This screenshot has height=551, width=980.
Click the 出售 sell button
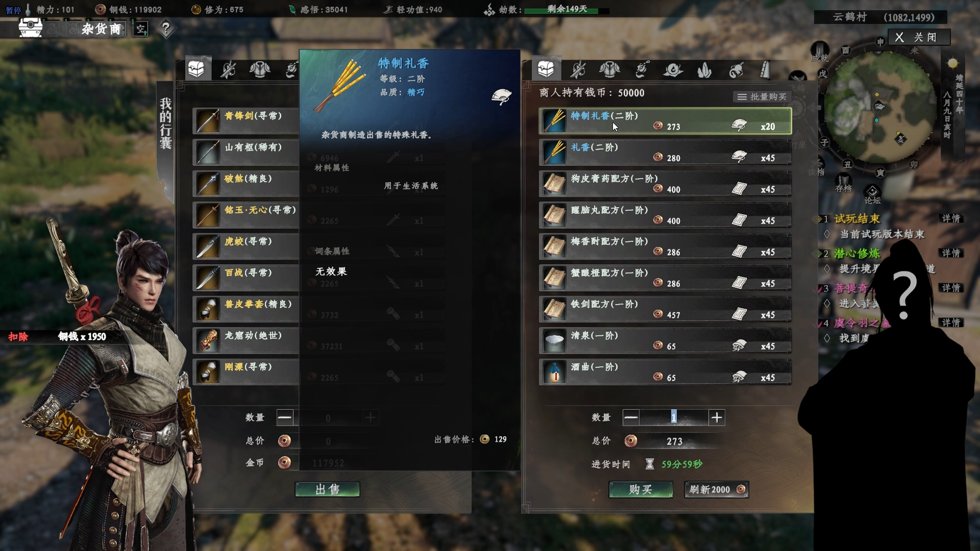tap(327, 489)
